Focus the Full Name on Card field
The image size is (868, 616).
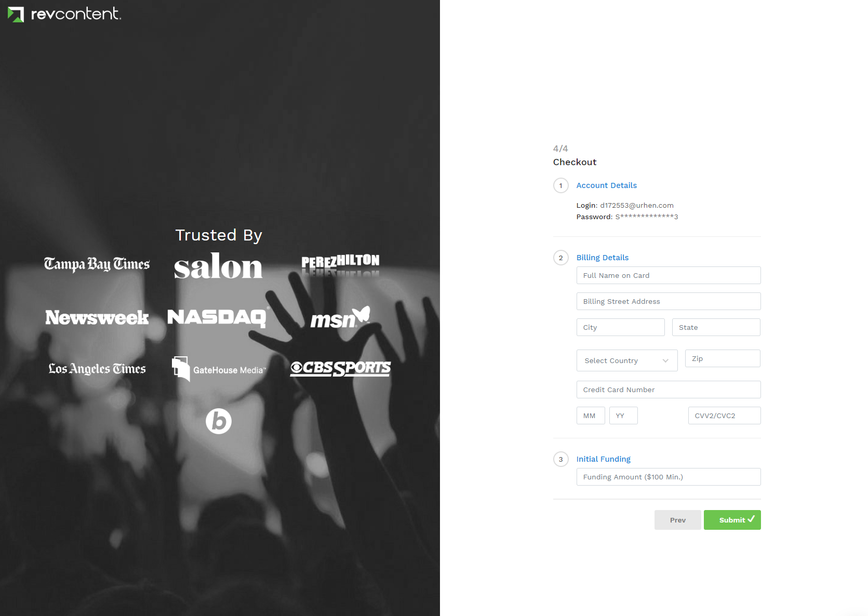click(669, 275)
